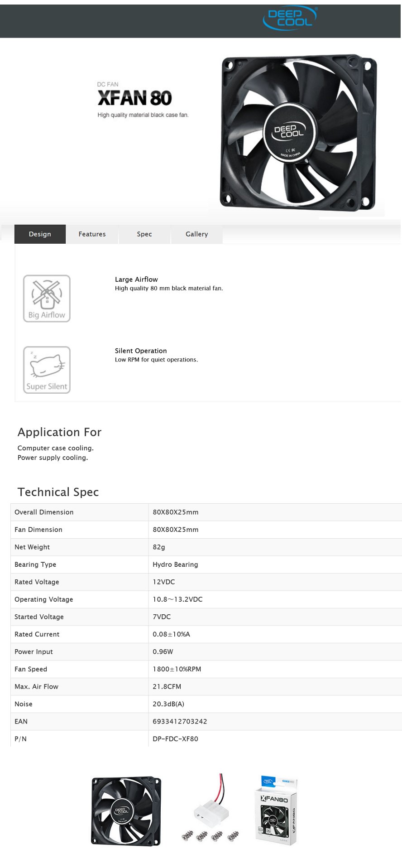Click the Super Silent cat icon
The image size is (402, 868).
click(47, 370)
